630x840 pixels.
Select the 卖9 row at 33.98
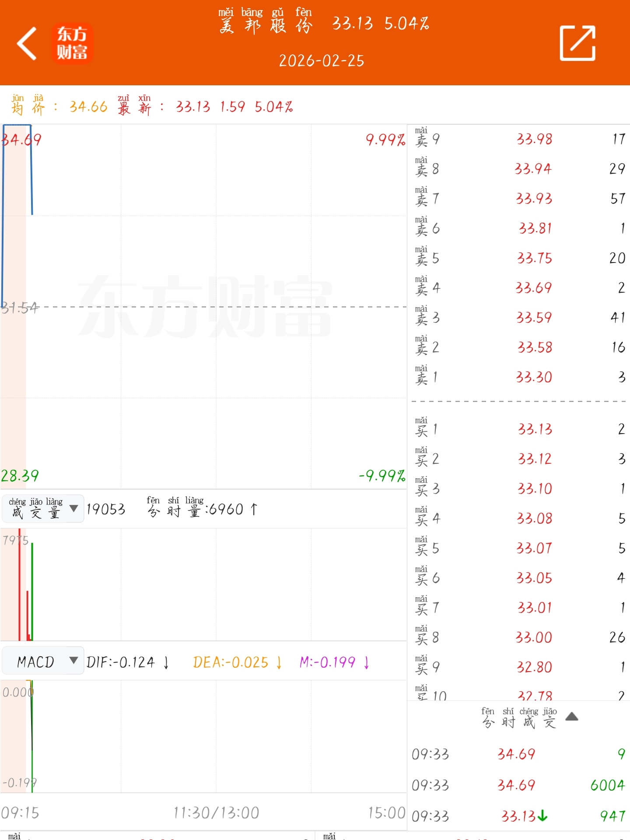click(x=519, y=139)
